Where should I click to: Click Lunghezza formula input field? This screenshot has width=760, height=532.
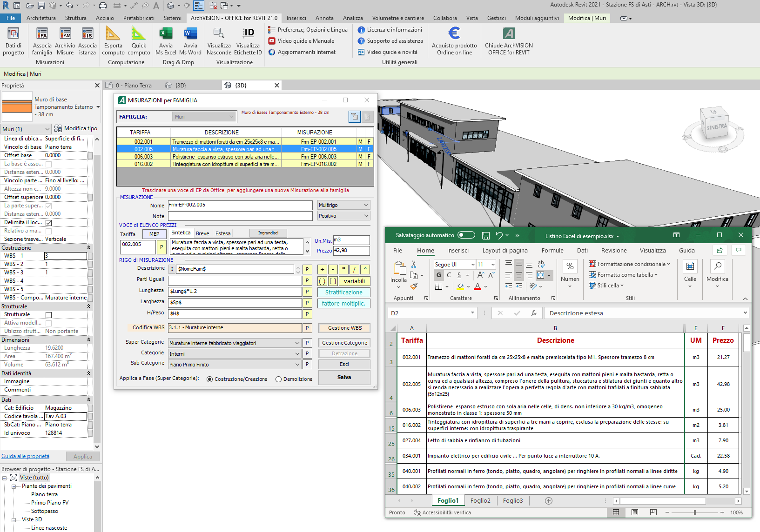pyautogui.click(x=235, y=292)
